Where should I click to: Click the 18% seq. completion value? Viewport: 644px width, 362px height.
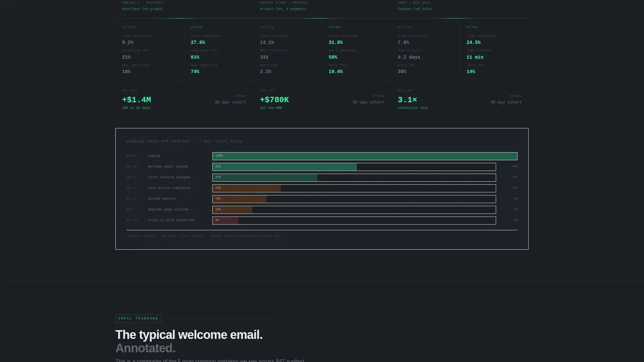[126, 72]
